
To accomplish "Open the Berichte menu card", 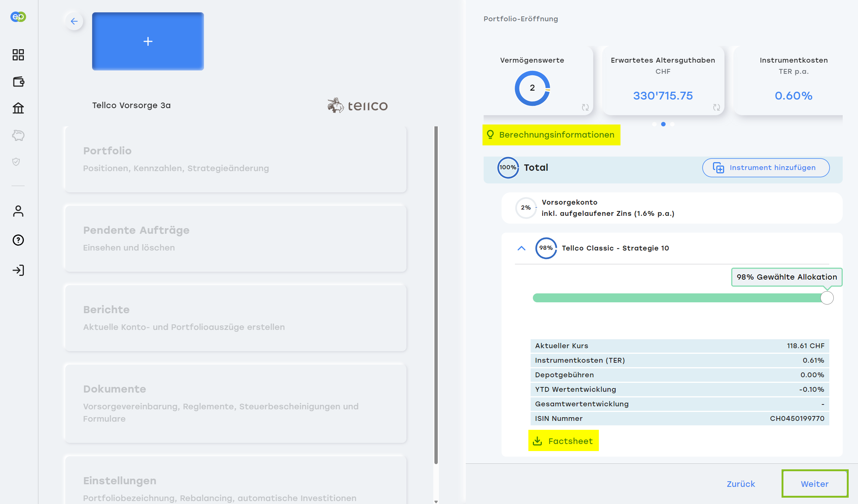I will click(236, 318).
